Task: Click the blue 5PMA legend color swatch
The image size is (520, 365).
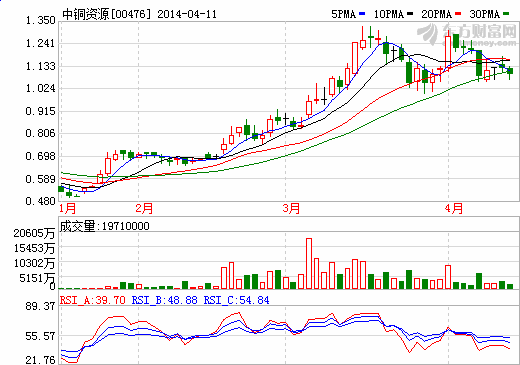Action: pos(362,14)
